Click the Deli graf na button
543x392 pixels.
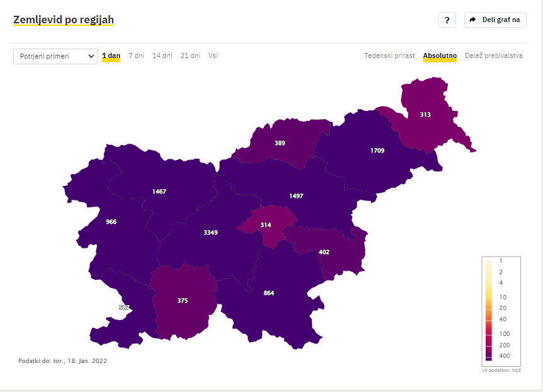[495, 20]
